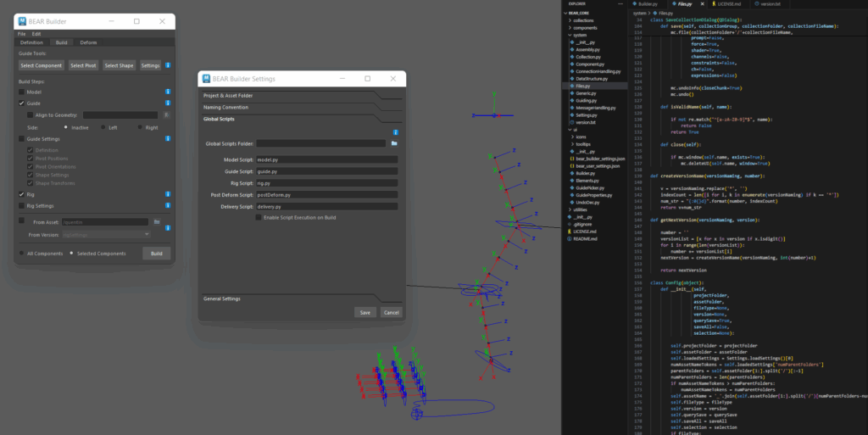Click Select Component button
868x435 pixels.
[x=42, y=65]
